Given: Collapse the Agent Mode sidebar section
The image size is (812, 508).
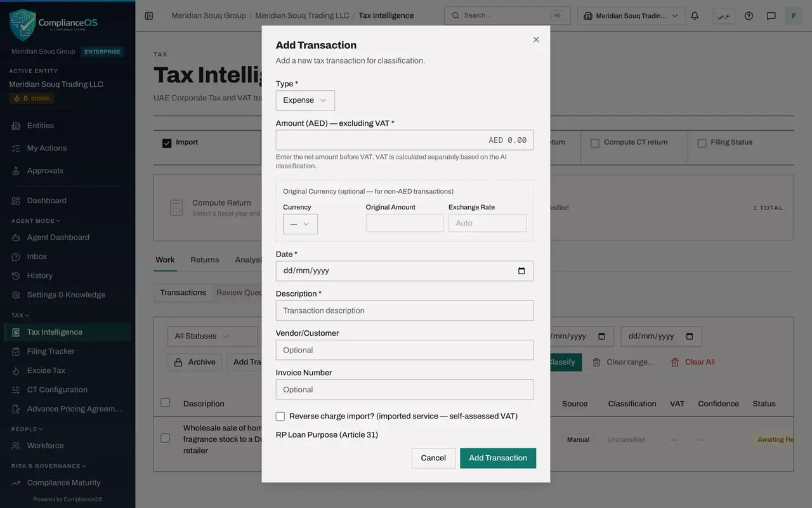Looking at the screenshot, I should click(36, 221).
